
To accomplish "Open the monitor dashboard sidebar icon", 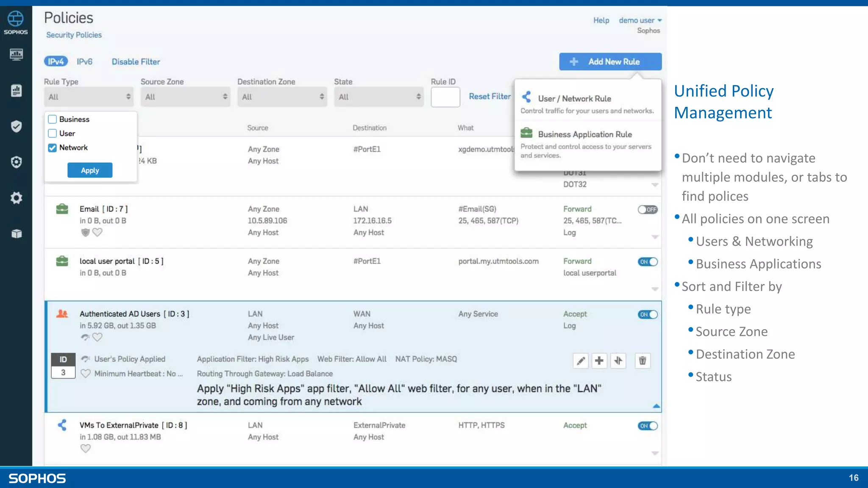I will tap(16, 55).
